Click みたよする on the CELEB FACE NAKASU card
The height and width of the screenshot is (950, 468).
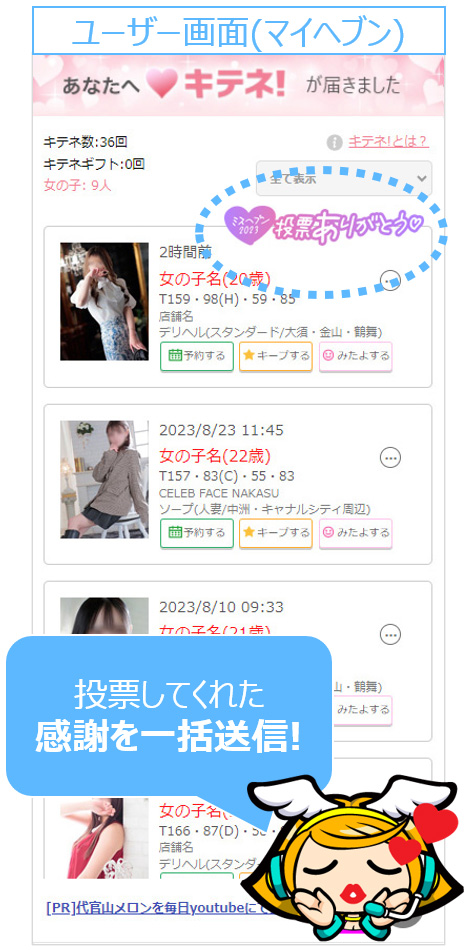coord(355,533)
